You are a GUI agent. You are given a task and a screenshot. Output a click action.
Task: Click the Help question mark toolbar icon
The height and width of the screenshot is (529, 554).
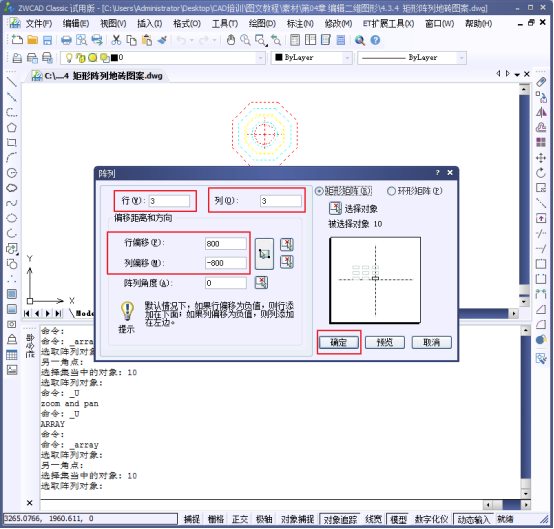tap(375, 40)
